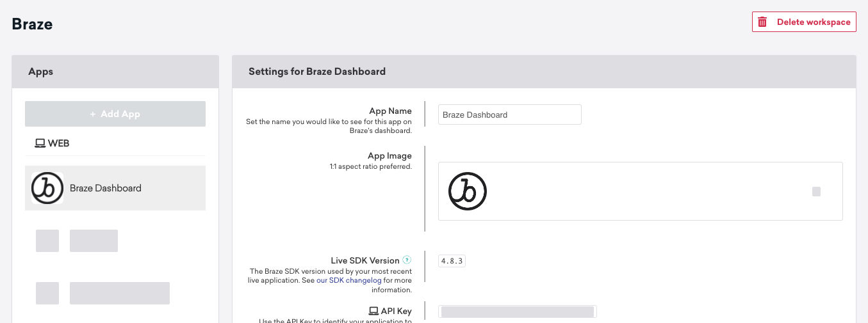Image resolution: width=868 pixels, height=323 pixels.
Task: Click the API Key field
Action: click(x=518, y=311)
